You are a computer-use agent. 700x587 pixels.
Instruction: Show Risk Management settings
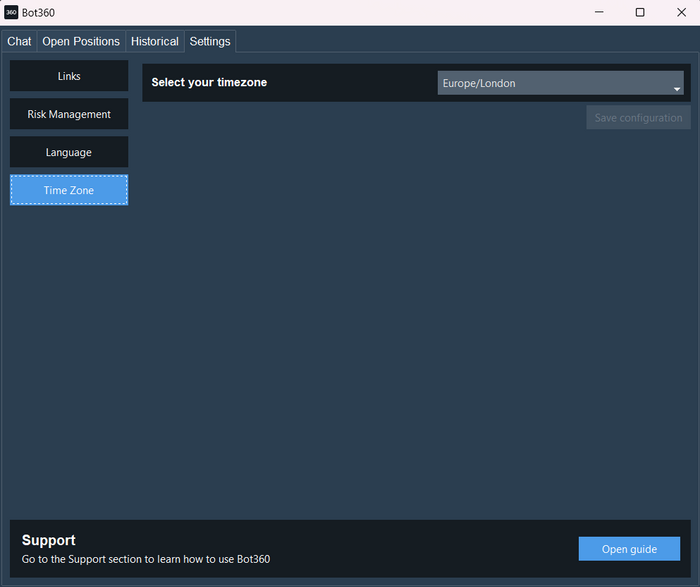[69, 114]
